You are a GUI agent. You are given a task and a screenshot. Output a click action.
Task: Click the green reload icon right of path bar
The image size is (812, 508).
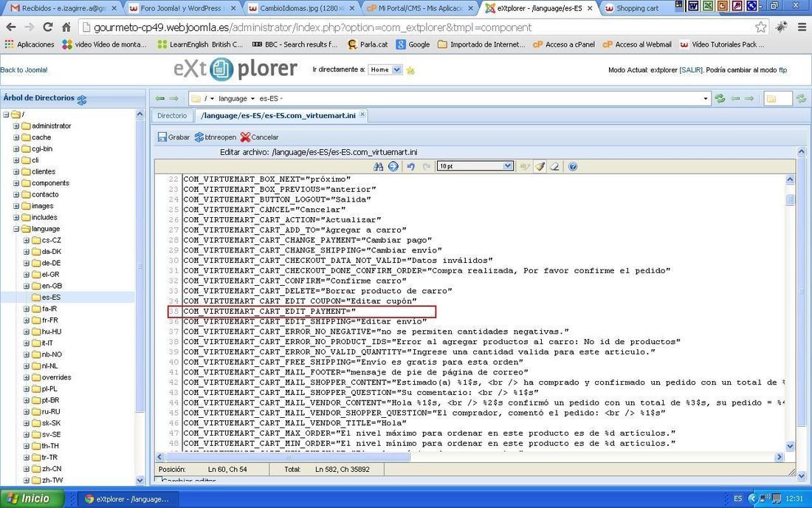pyautogui.click(x=720, y=98)
